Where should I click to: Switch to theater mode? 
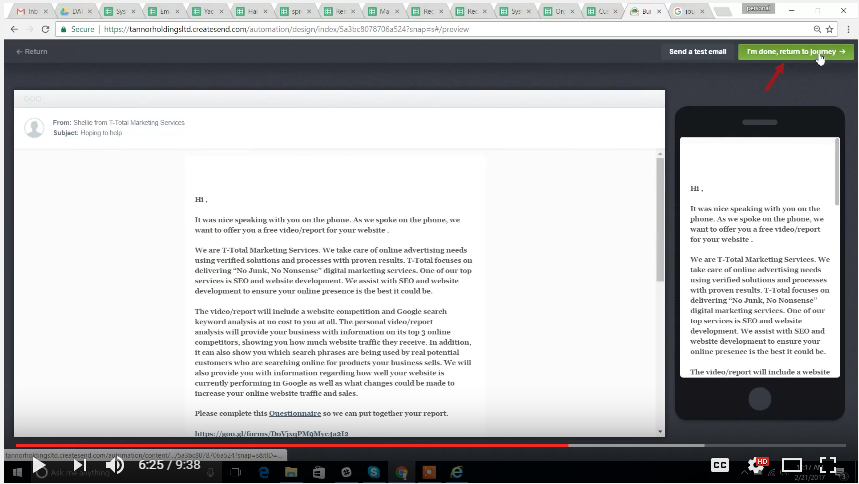[x=791, y=465]
